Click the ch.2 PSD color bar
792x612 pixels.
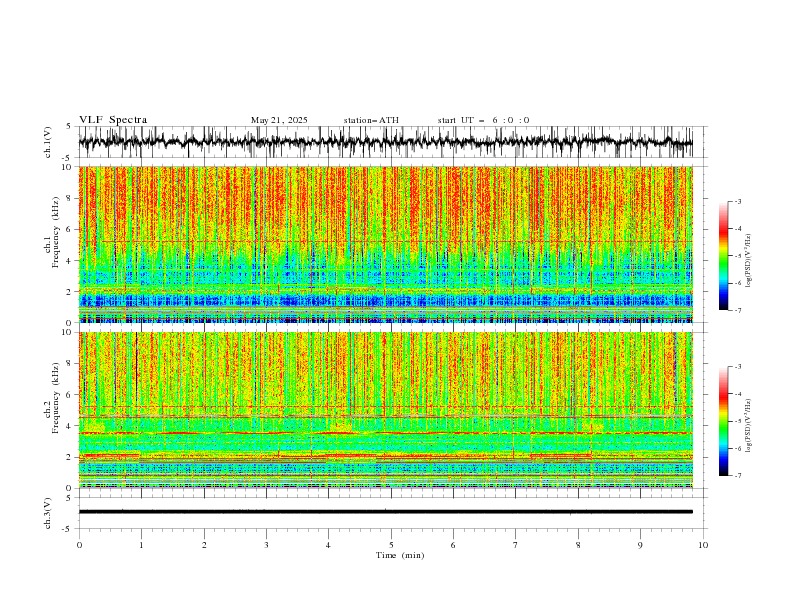coord(723,421)
